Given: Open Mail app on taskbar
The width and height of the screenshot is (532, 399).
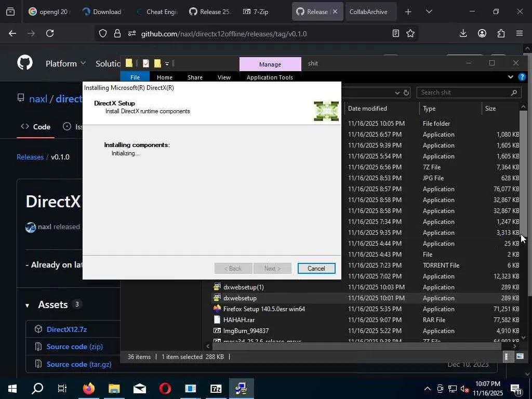Looking at the screenshot, I should click(139, 389).
